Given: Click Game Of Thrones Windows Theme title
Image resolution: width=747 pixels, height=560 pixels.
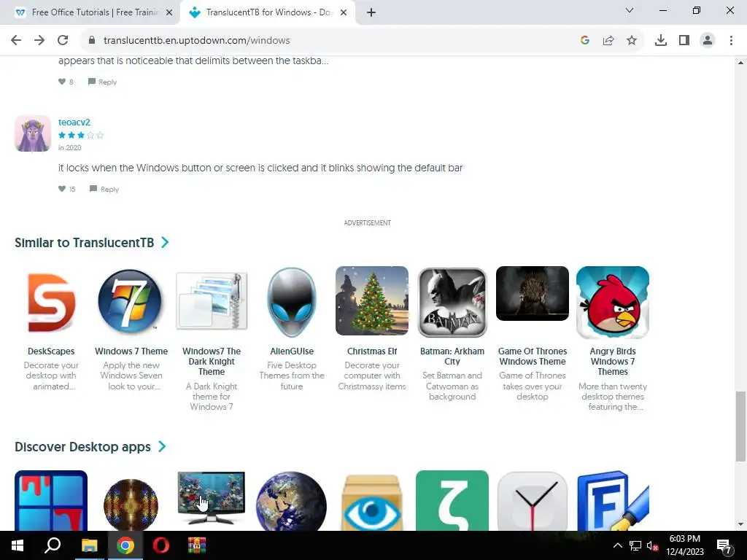Looking at the screenshot, I should point(532,357).
